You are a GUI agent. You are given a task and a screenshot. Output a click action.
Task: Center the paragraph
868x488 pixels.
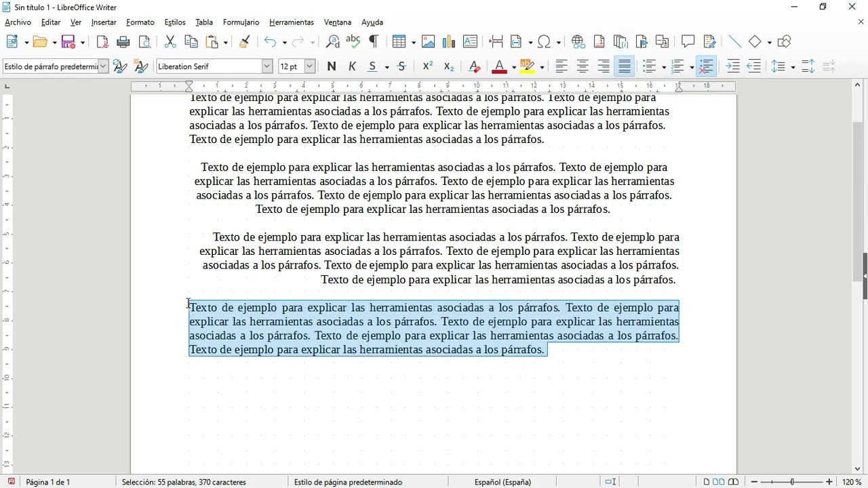click(583, 66)
